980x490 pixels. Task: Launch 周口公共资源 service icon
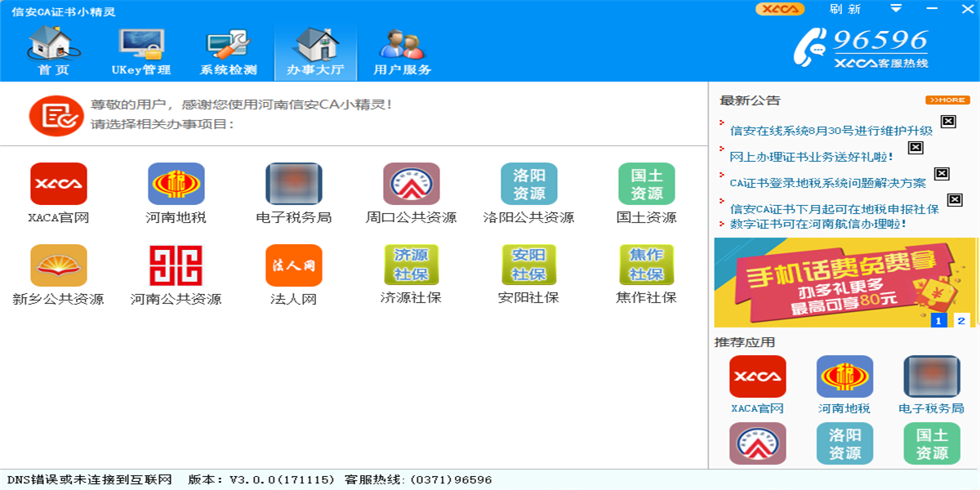412,184
